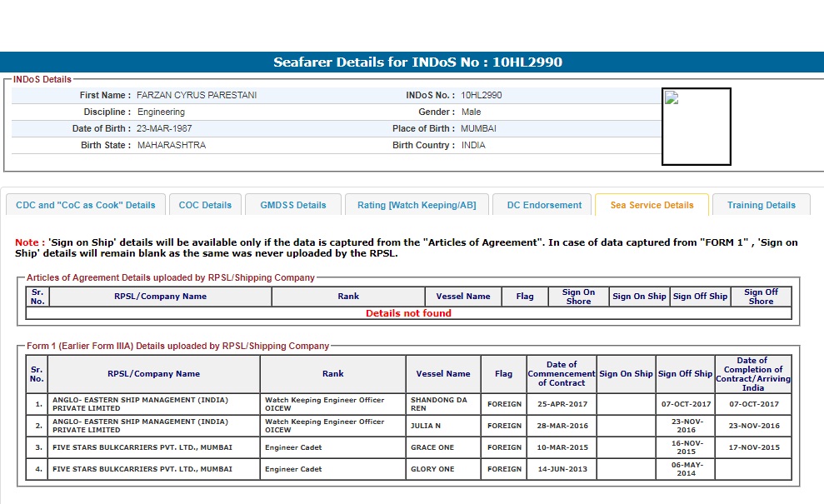Open the GMDSS Details tab
This screenshot has height=504, width=824.
point(293,205)
